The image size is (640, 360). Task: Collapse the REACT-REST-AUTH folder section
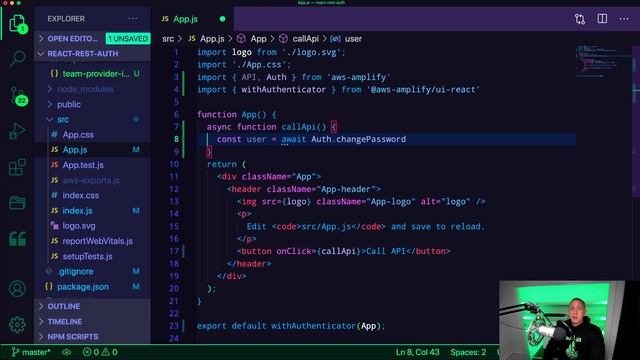click(x=93, y=54)
